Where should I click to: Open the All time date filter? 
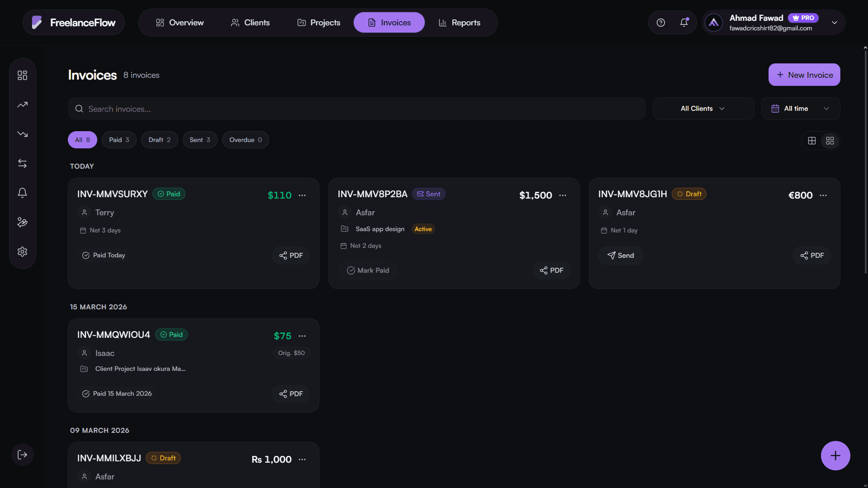click(x=800, y=109)
